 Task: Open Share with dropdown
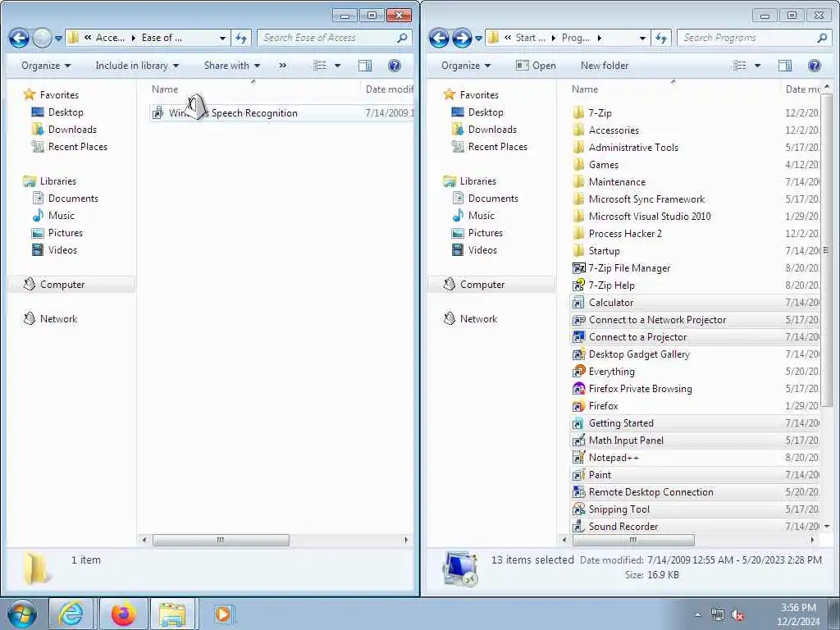click(x=232, y=66)
